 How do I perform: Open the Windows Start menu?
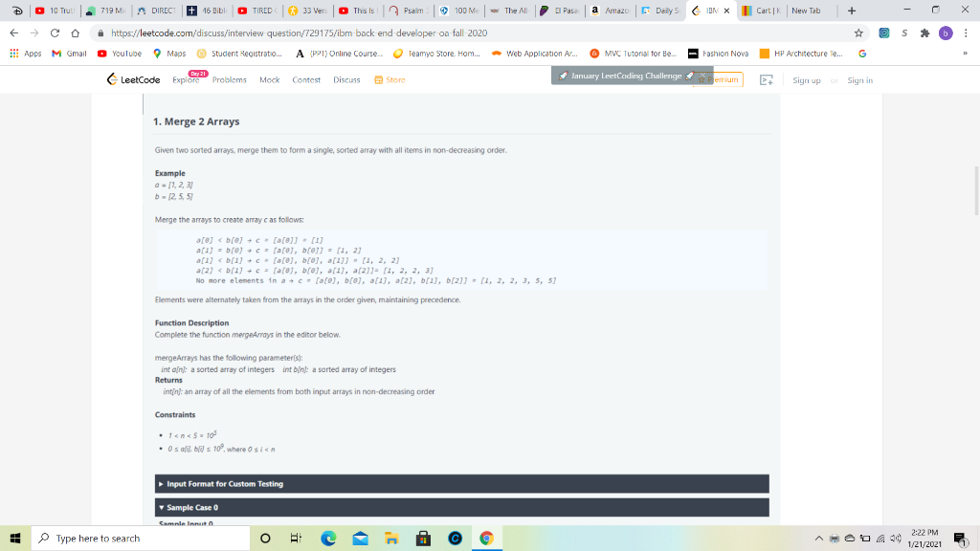(15, 538)
